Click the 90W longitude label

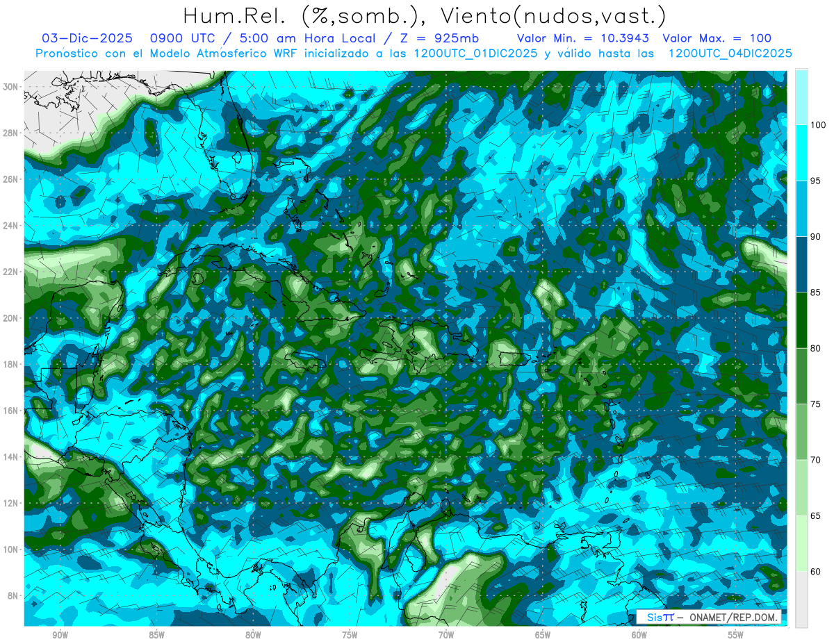(x=60, y=635)
